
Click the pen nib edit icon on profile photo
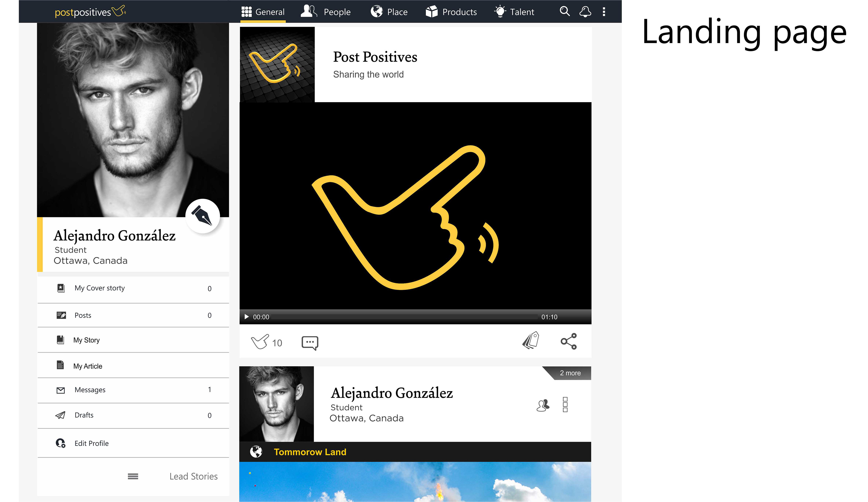[203, 216]
